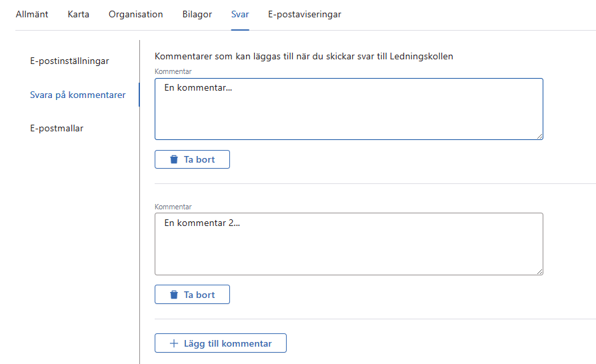Click the resize grip on the second comment box
The height and width of the screenshot is (364, 596).
click(x=539, y=271)
